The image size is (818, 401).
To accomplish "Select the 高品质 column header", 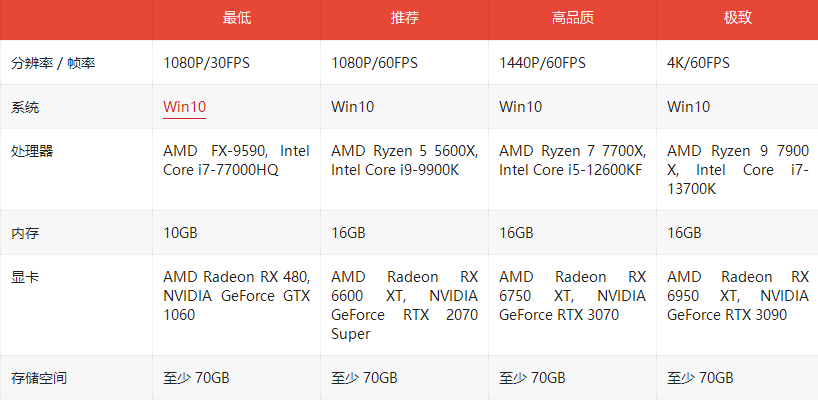I will 572,17.
